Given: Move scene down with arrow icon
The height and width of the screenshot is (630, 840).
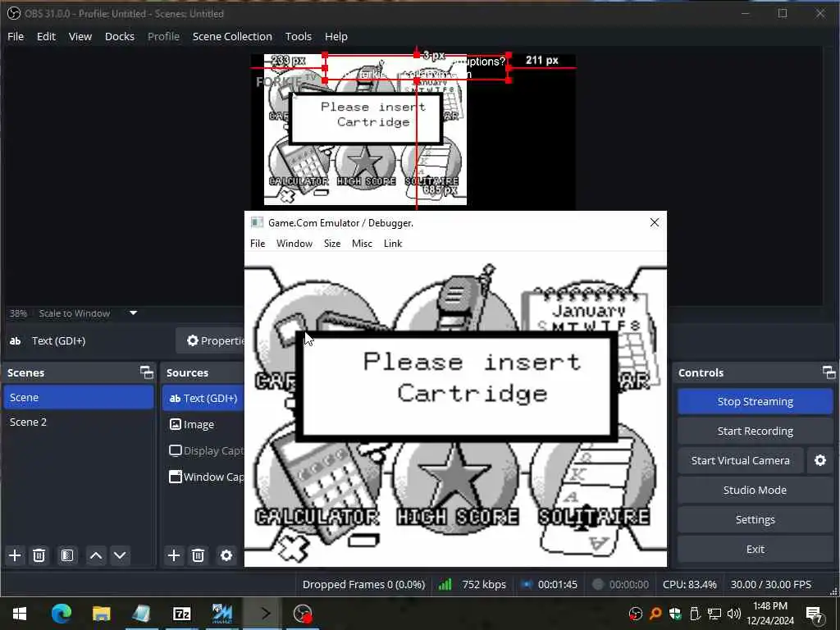Looking at the screenshot, I should pos(120,555).
